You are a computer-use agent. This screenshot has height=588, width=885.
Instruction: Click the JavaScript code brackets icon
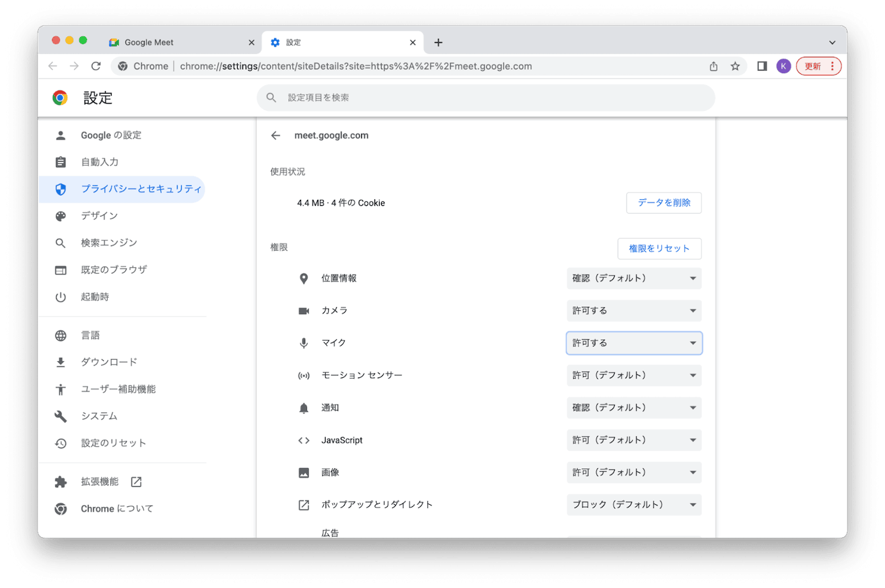pyautogui.click(x=304, y=440)
